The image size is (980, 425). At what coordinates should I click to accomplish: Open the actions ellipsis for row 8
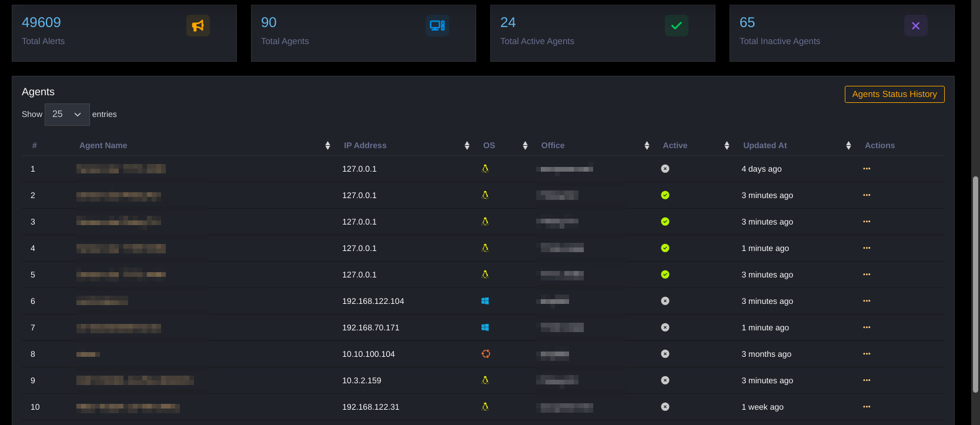coord(866,354)
